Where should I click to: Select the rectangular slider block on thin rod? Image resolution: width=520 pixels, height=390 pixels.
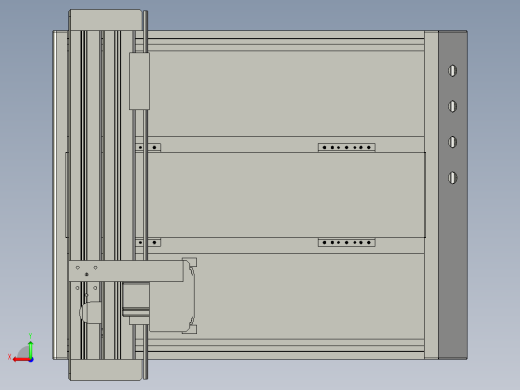[139, 81]
